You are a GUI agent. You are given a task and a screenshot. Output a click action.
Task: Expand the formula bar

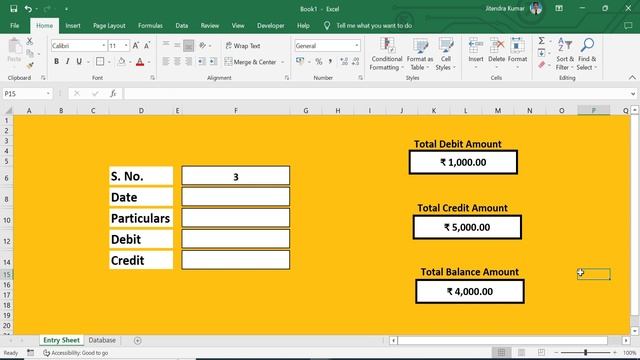pos(633,94)
